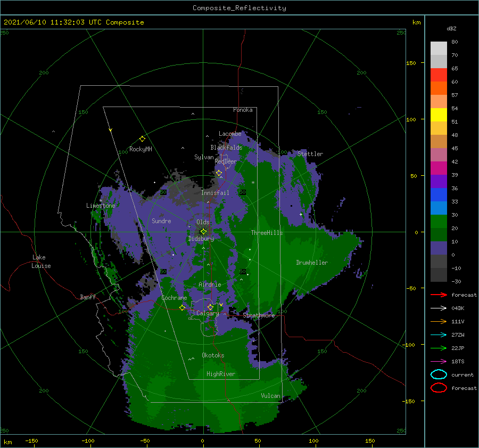Click the yellow diamond marker at RockyMH
Screen dimensions: 479x448
(x=142, y=139)
